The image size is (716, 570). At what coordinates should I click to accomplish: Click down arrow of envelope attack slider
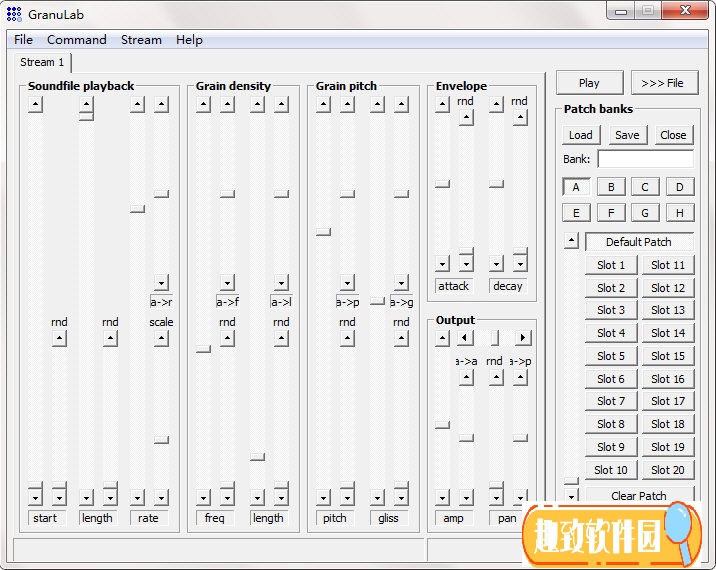442,264
